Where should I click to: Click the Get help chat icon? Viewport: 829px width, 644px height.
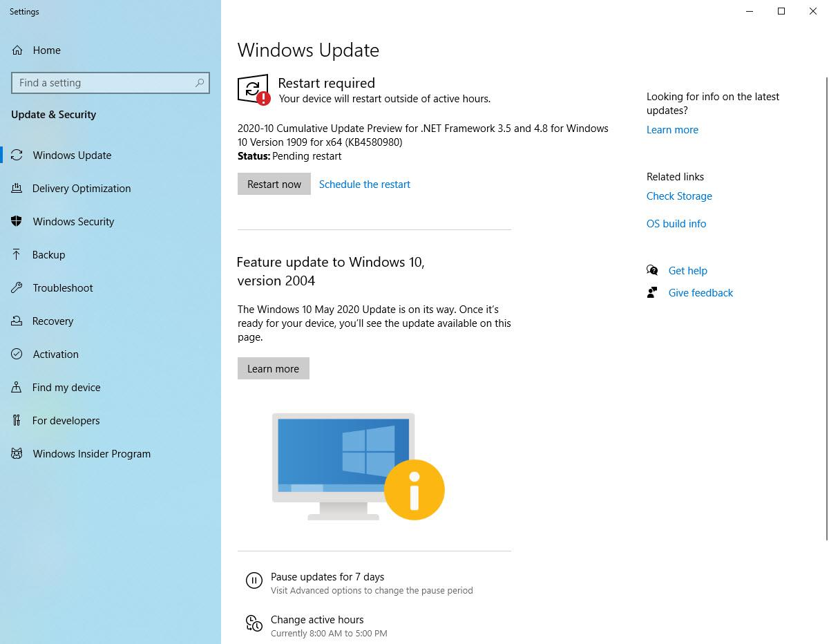tap(652, 270)
